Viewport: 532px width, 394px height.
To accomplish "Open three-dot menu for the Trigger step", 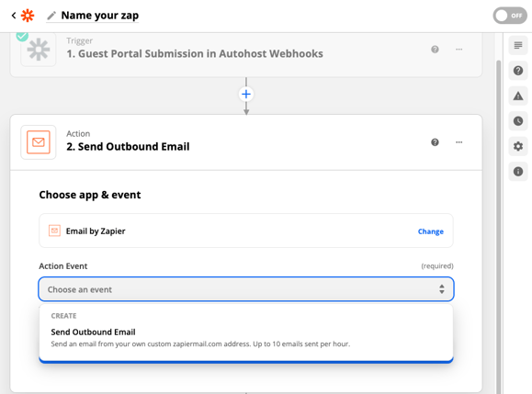I will tap(458, 50).
